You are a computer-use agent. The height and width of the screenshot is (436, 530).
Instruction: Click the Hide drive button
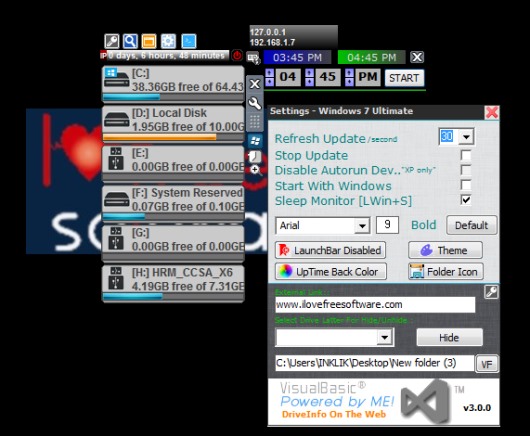click(x=449, y=337)
